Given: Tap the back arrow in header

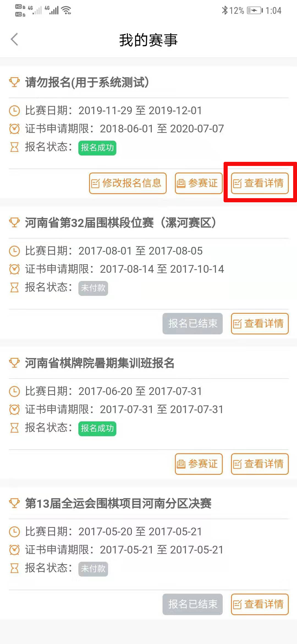Looking at the screenshot, I should tap(14, 39).
